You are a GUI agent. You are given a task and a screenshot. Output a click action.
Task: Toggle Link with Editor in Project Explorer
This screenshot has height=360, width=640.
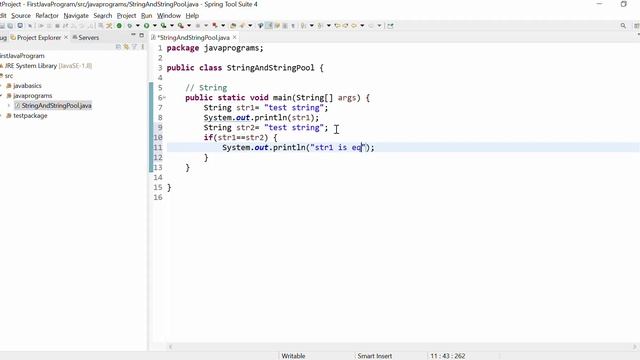click(x=127, y=47)
